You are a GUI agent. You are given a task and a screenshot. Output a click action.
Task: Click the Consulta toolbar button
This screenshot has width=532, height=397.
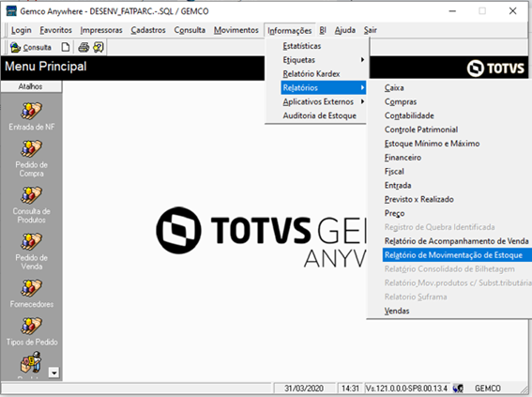click(x=31, y=47)
